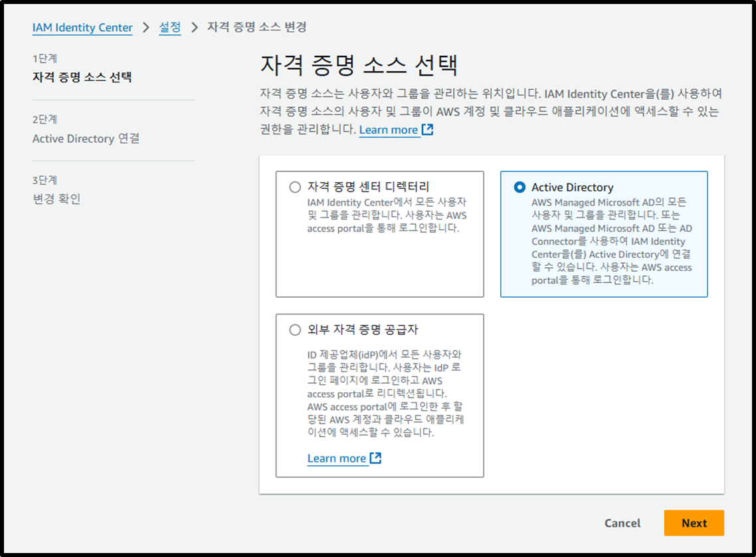This screenshot has height=557, width=756.
Task: Click external-link icon in external IdP card
Action: 375,458
